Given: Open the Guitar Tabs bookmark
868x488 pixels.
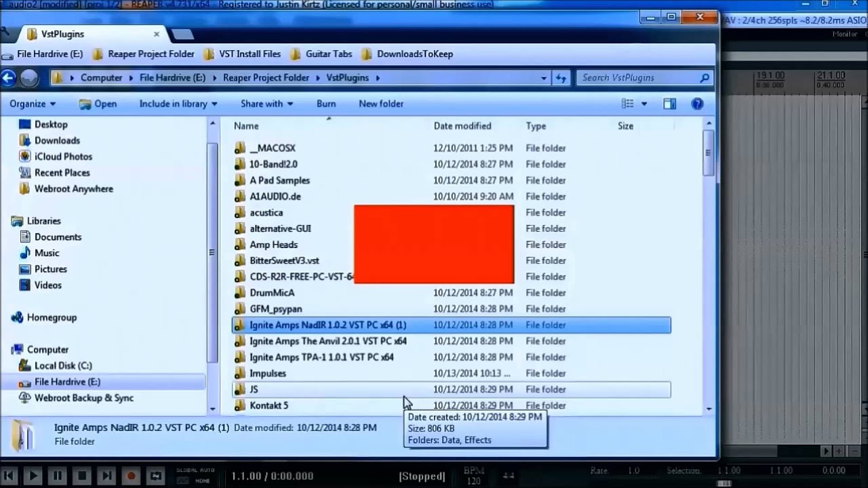Looking at the screenshot, I should pos(321,54).
